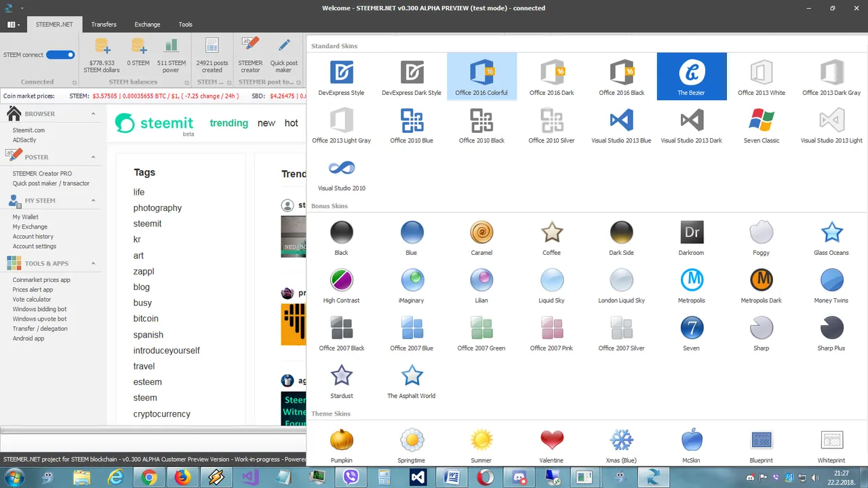Choose Office 2010 Blue skin

412,125
